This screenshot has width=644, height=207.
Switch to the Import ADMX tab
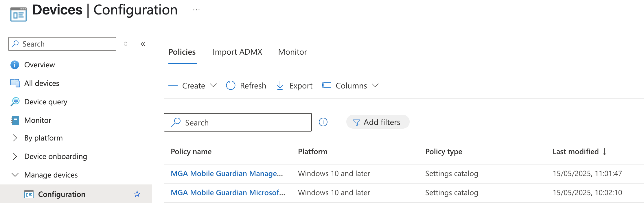click(237, 52)
